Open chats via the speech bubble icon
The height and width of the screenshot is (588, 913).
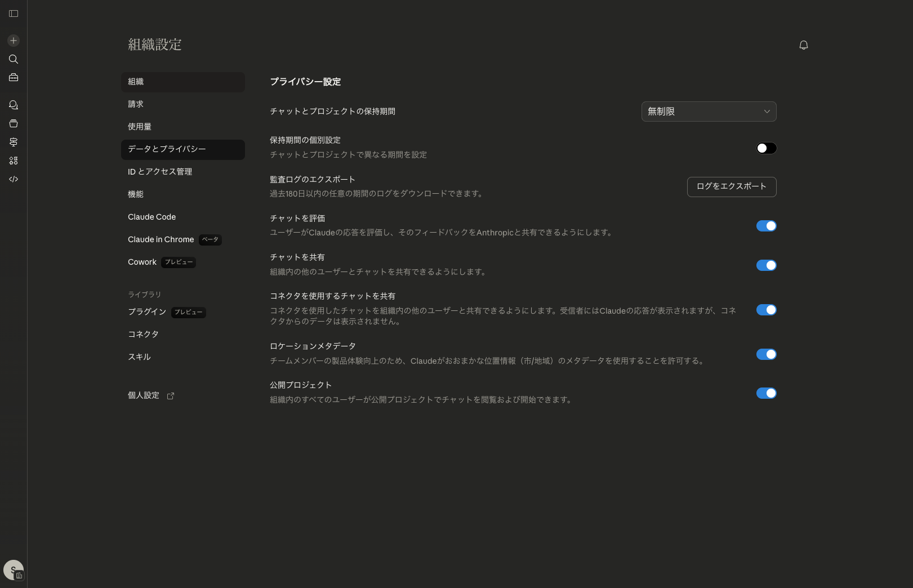click(13, 105)
